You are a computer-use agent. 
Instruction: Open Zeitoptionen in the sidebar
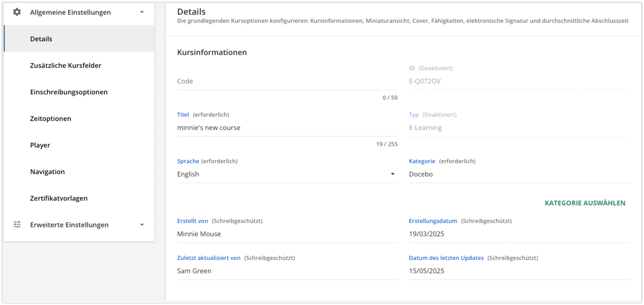(x=79, y=119)
